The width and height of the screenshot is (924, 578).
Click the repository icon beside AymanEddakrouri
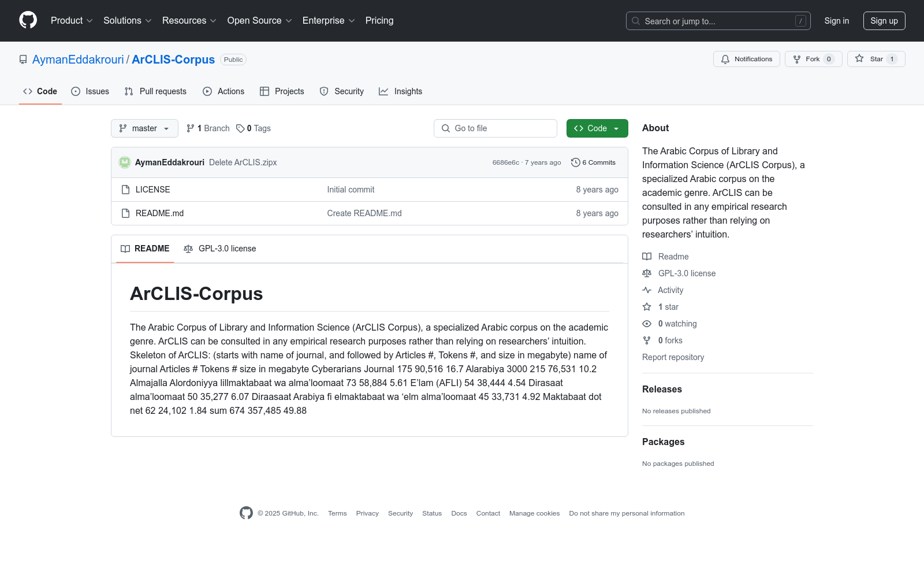pos(23,60)
